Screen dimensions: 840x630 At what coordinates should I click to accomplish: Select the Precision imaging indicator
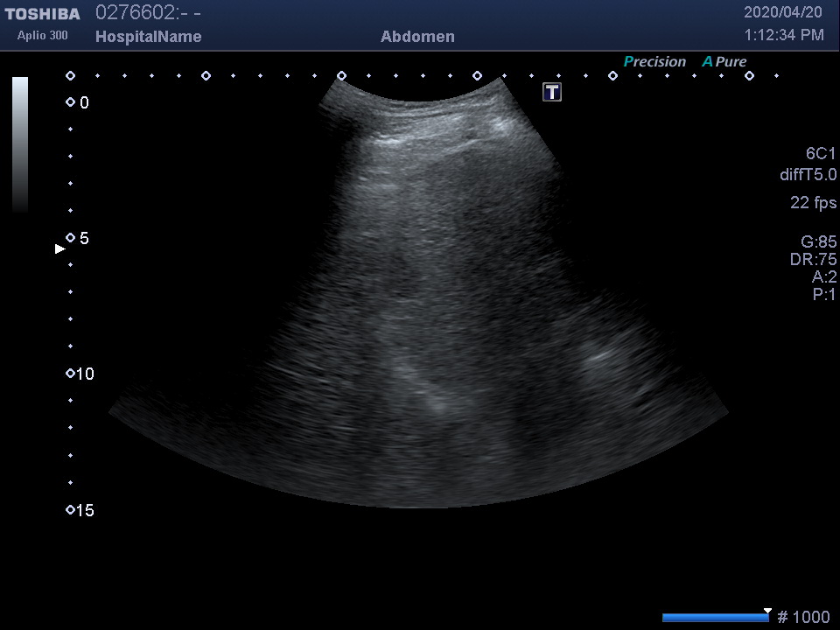tap(654, 62)
